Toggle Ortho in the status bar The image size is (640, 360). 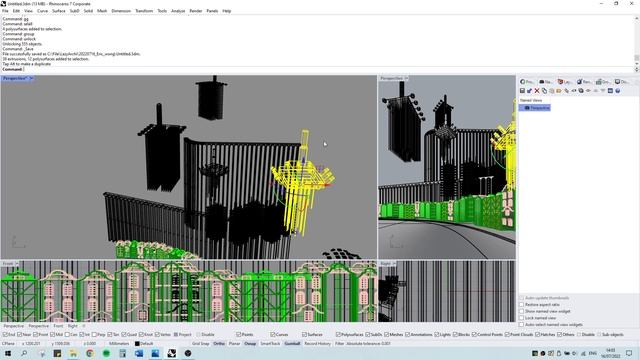pos(219,344)
